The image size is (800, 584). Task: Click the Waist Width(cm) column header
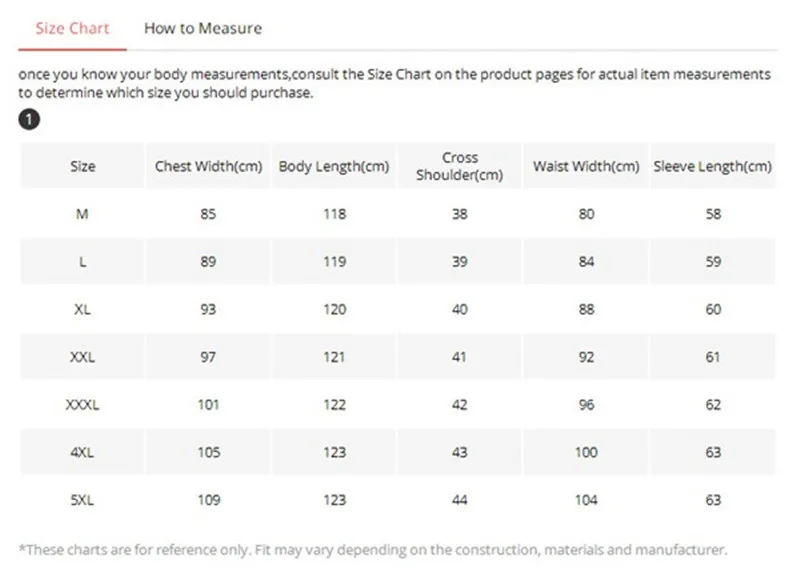586,166
